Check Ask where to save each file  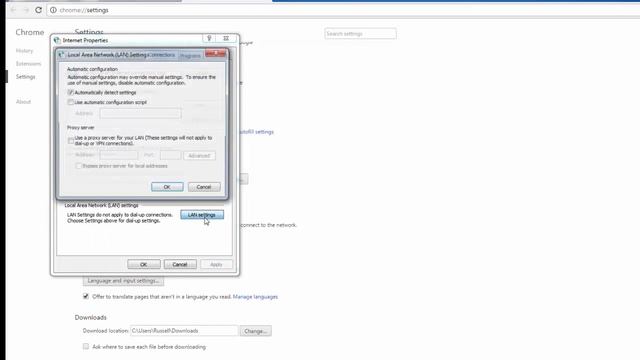pyautogui.click(x=86, y=347)
